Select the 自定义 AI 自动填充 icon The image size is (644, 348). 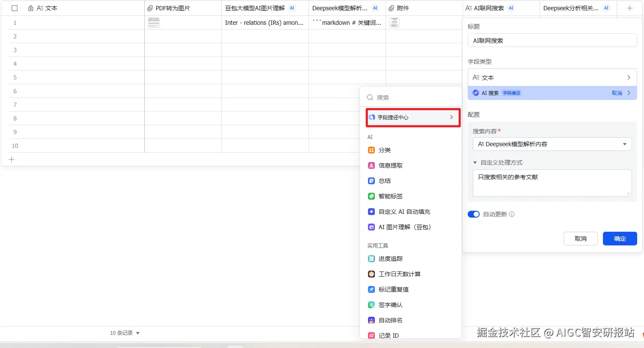pos(371,212)
